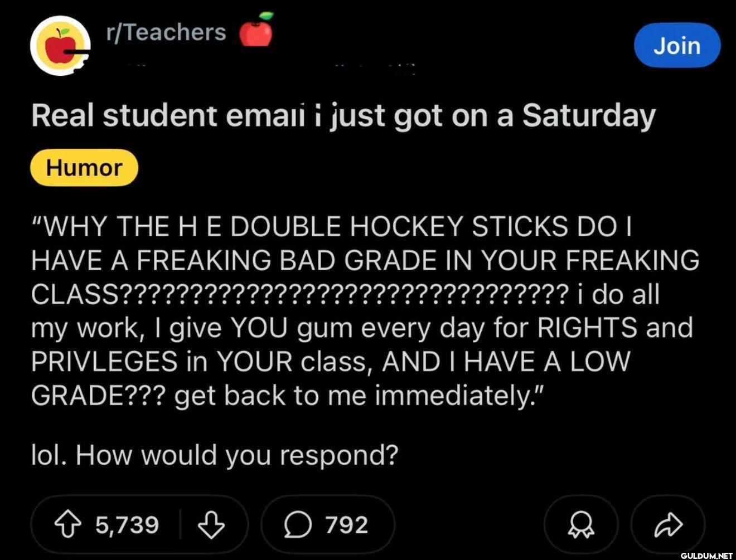Click the 792 comments count
Screen dimensions: 736x560
tap(346, 525)
